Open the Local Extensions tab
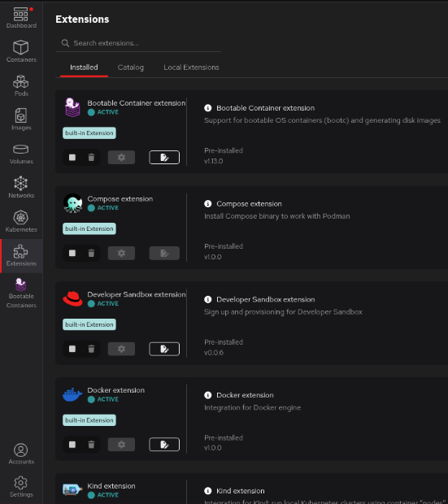Viewport: 448px width, 504px height. coord(191,67)
